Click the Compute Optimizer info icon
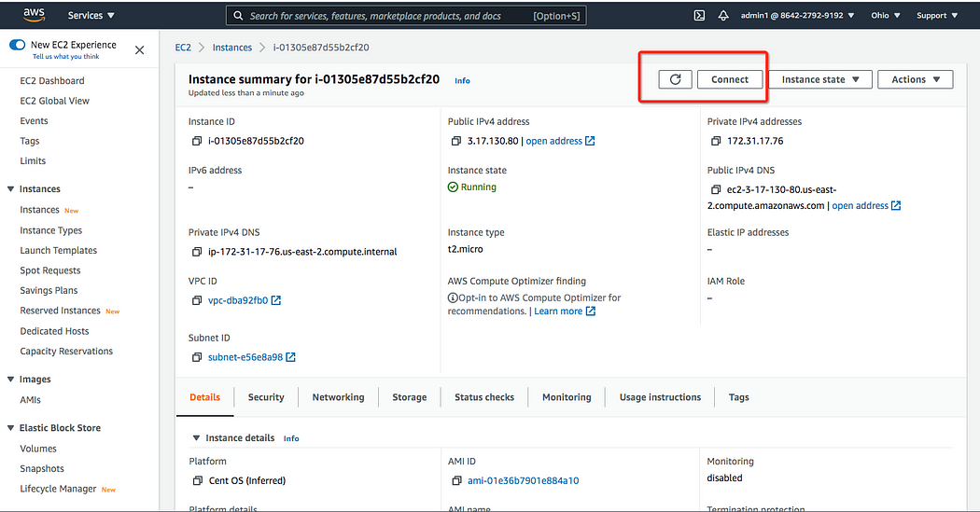980x512 pixels. (453, 298)
